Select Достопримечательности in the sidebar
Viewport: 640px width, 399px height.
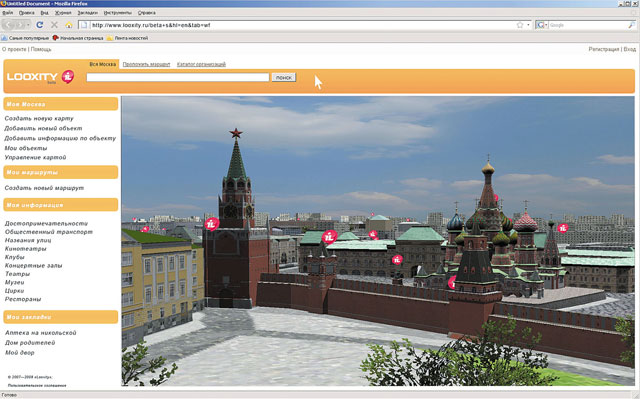point(46,224)
